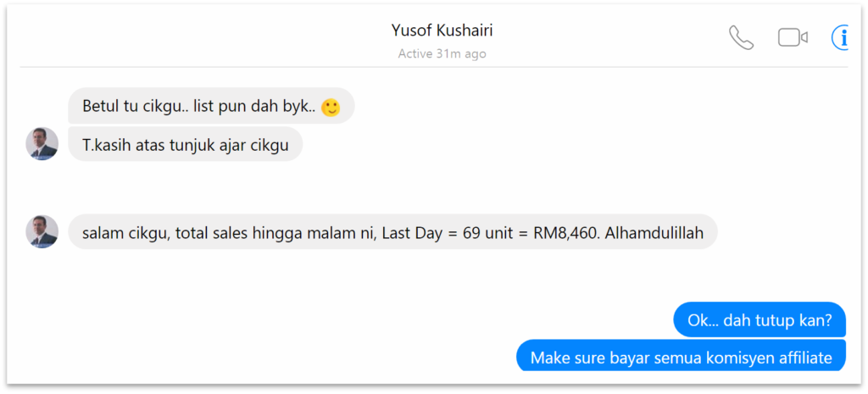Click the 'RM8,460' amount in the message
The image size is (868, 394).
[x=566, y=233]
